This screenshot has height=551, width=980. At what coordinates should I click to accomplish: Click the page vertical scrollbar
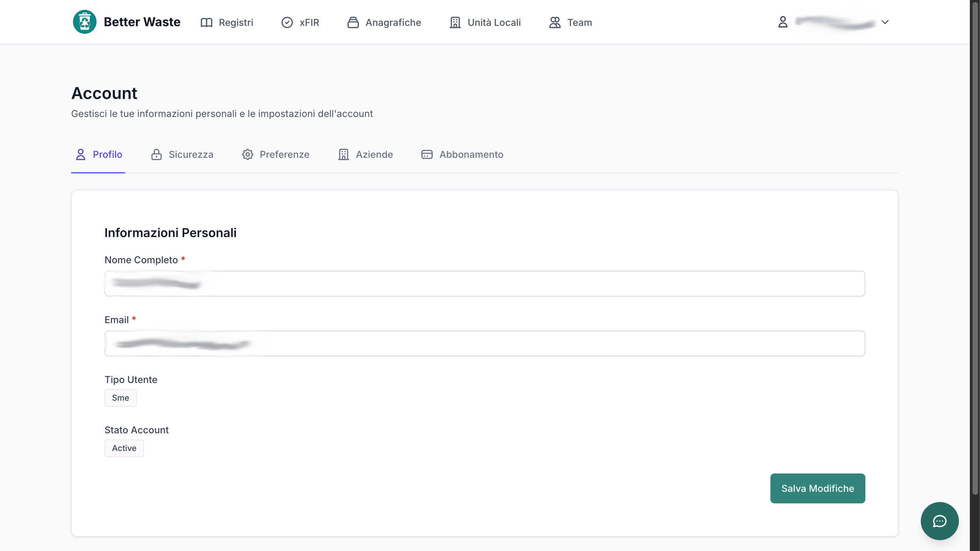pos(975,247)
